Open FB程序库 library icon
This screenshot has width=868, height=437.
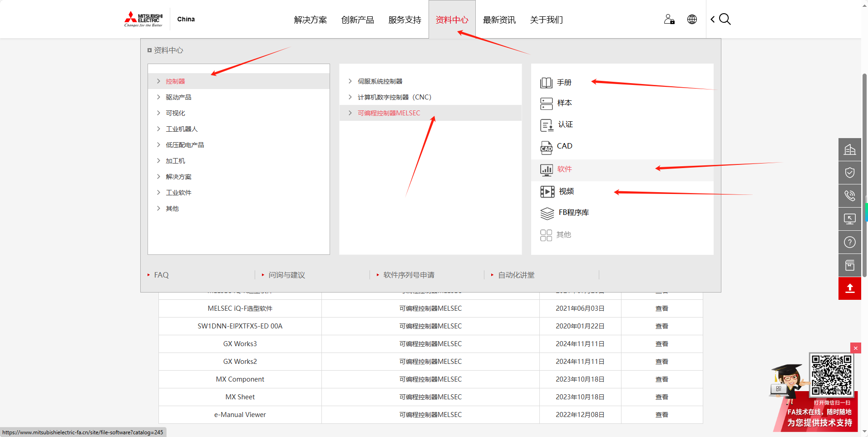[547, 213]
